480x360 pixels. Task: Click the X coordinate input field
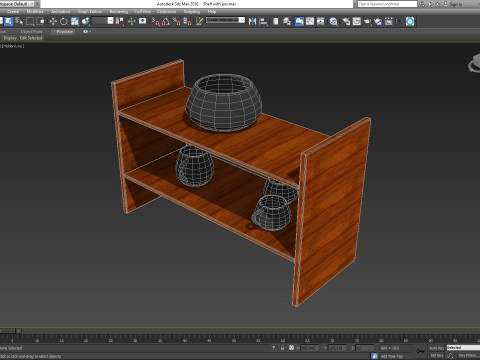coord(310,348)
